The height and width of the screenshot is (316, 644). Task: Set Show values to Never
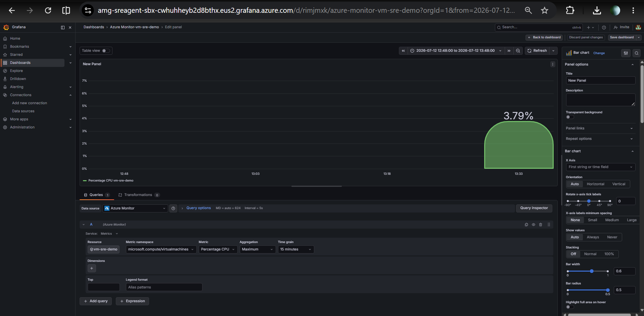[612, 237]
